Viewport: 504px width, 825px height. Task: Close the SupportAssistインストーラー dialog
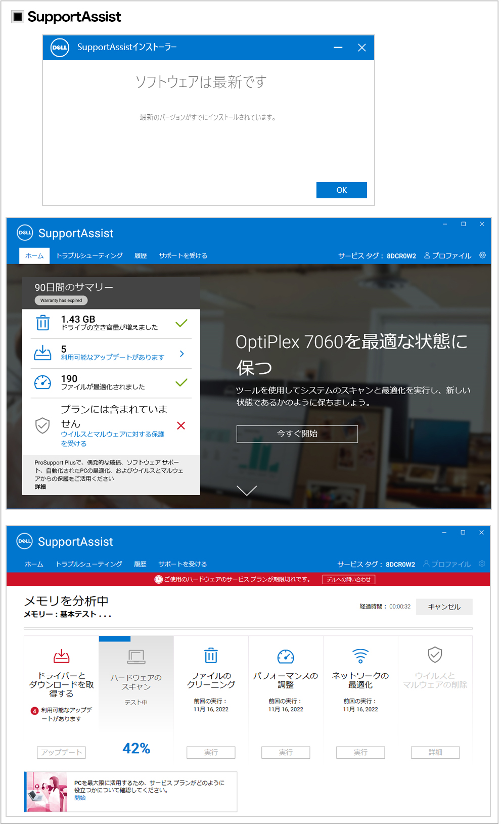(x=362, y=48)
